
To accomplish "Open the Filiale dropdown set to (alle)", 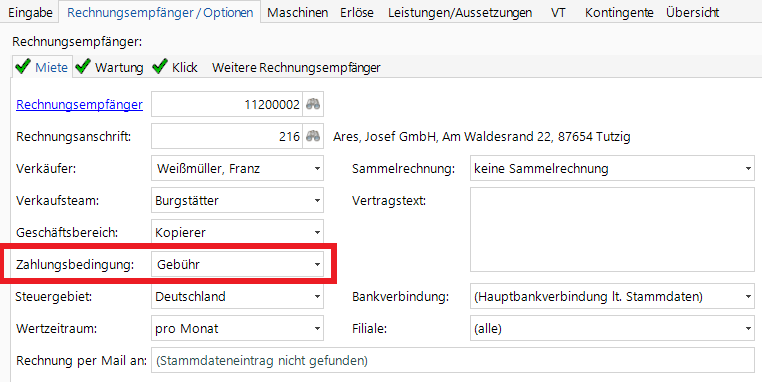I will (x=612, y=329).
